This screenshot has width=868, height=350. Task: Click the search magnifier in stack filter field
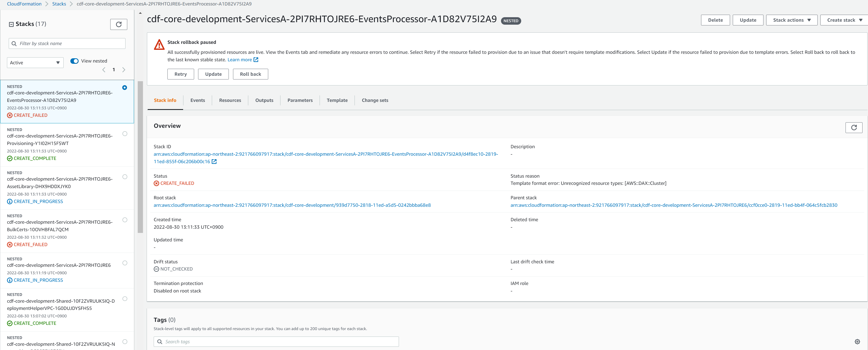pyautogui.click(x=14, y=43)
